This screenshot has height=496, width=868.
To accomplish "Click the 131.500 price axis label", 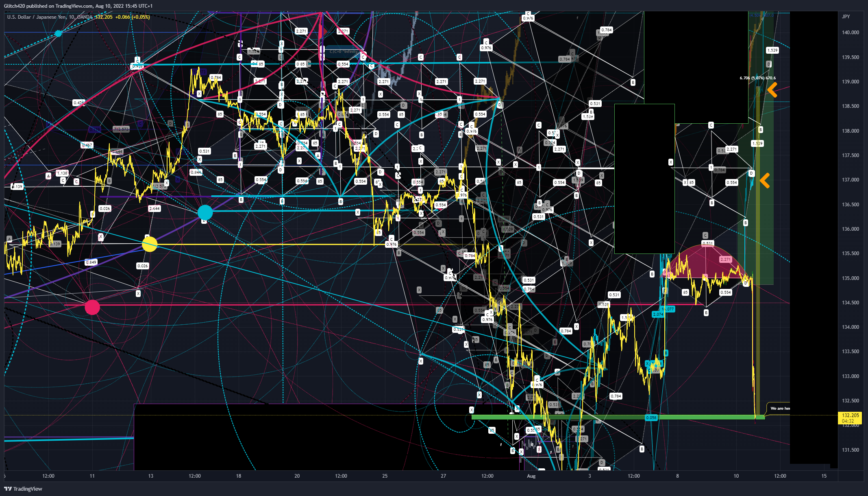I will coord(851,450).
